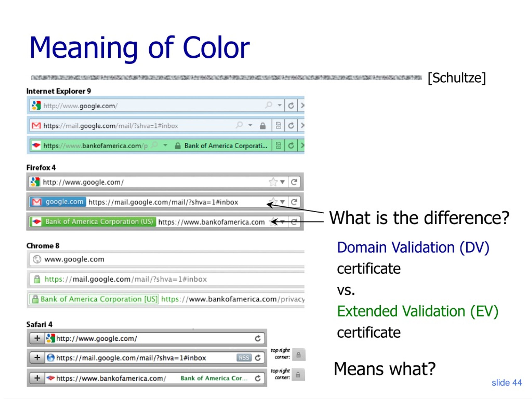This screenshot has width=532, height=399.
Task: Click search magnifier in IE9 google.com bar
Action: tap(268, 105)
